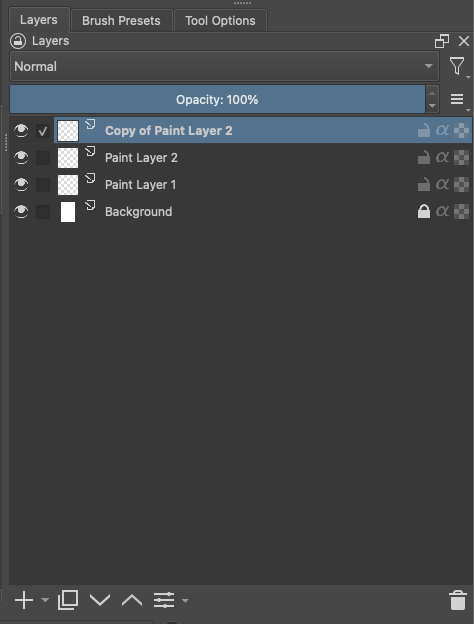
Task: Increase opacity with the up stepper arrow
Action: click(x=432, y=93)
